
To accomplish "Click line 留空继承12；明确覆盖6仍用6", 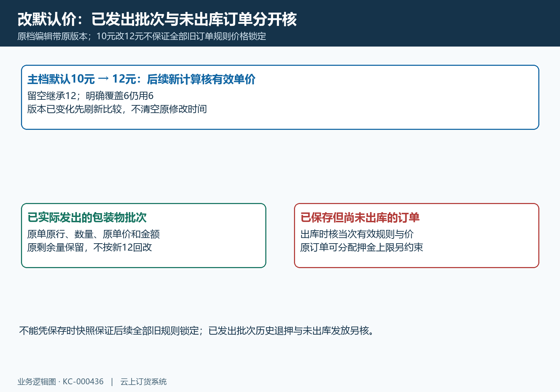I will pyautogui.click(x=90, y=96).
